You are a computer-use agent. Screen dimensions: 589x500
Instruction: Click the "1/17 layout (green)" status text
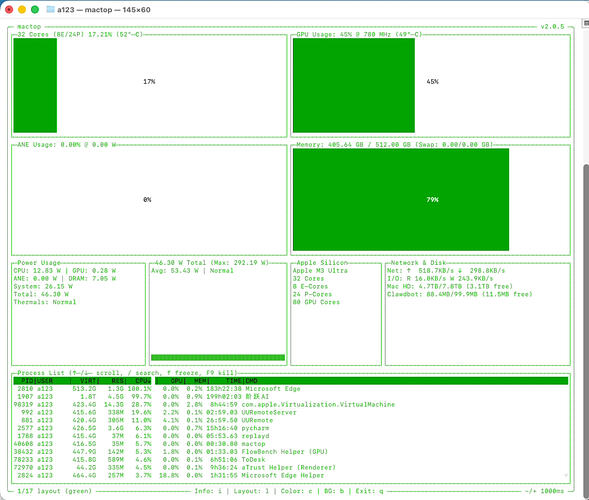[x=54, y=491]
